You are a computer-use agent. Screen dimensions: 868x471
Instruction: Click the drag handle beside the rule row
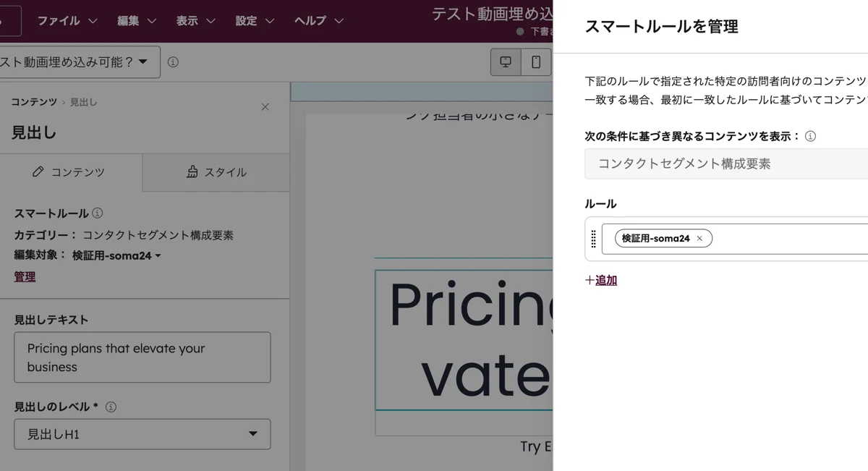[x=593, y=238]
